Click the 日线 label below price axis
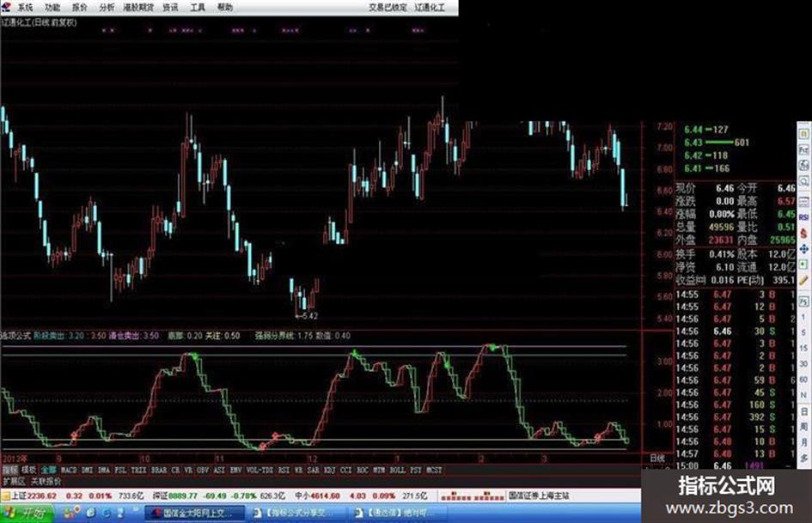This screenshot has width=812, height=523. [x=657, y=459]
